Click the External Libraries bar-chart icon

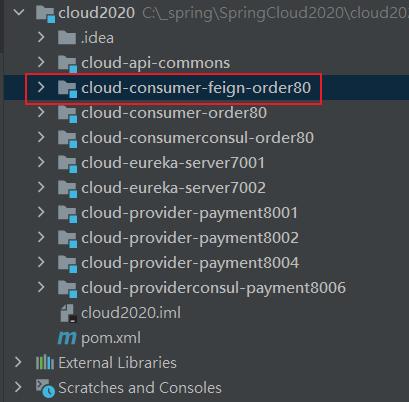(45, 363)
